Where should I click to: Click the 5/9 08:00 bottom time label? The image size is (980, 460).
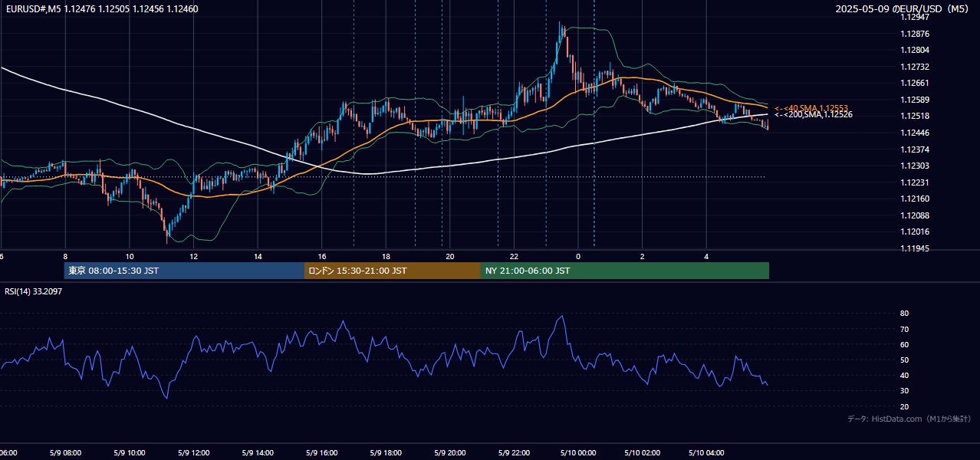[x=64, y=452]
